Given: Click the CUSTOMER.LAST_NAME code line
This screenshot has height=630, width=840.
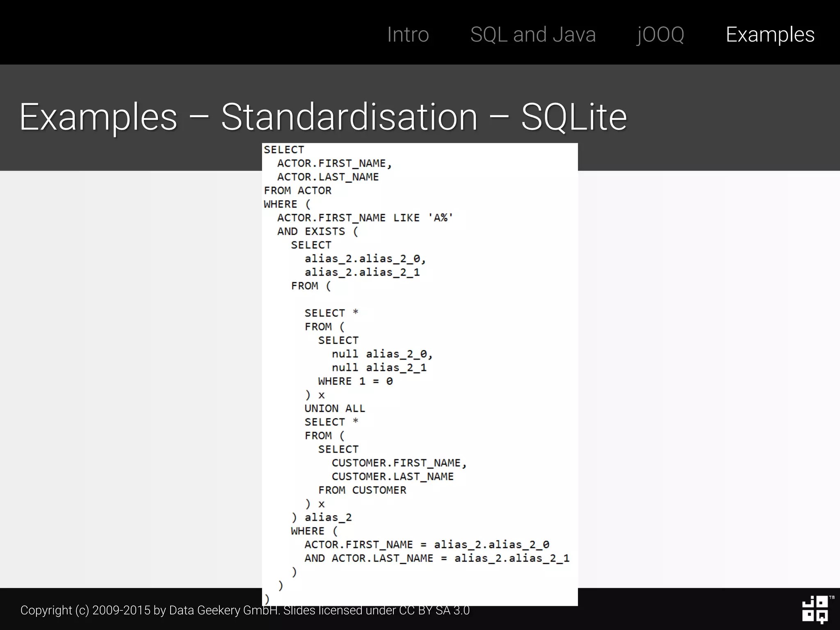Looking at the screenshot, I should point(393,477).
